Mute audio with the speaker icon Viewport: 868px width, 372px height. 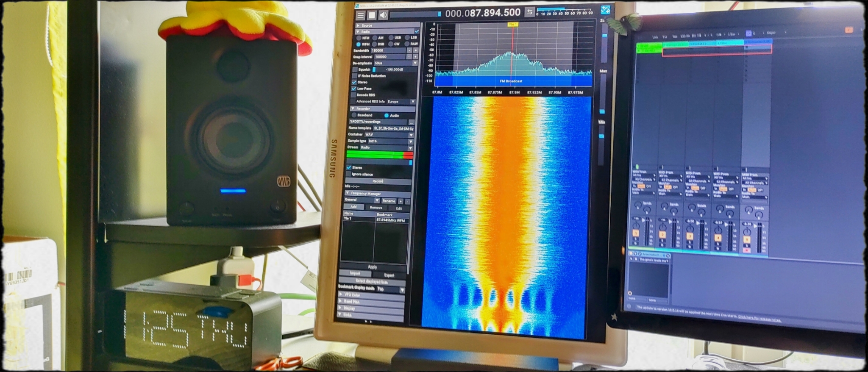point(383,15)
